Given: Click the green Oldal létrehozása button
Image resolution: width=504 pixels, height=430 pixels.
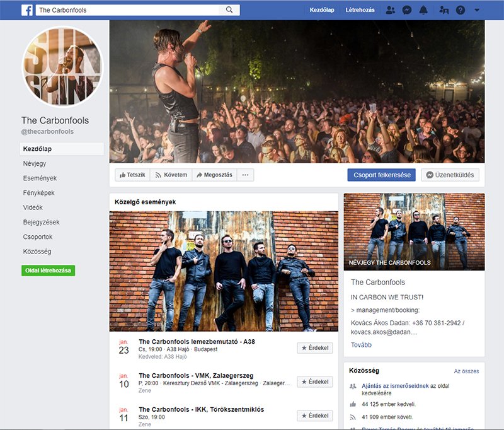Looking at the screenshot, I should [x=49, y=270].
